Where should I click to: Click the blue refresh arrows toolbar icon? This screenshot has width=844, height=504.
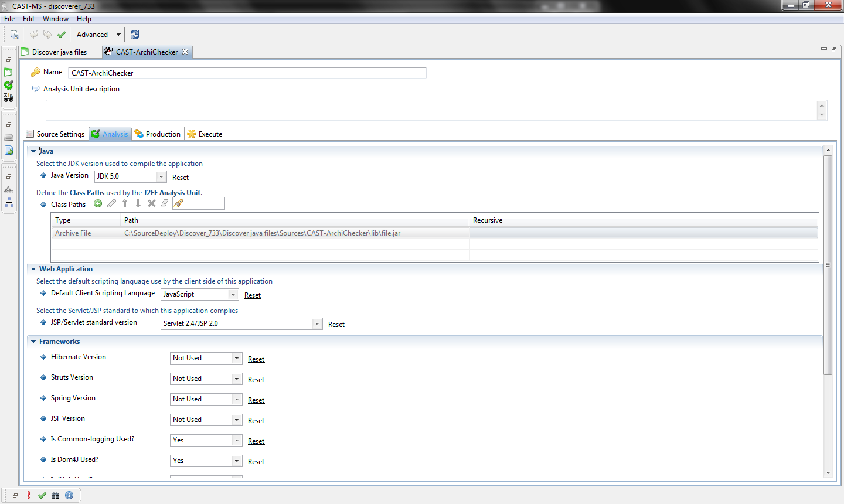pyautogui.click(x=135, y=35)
